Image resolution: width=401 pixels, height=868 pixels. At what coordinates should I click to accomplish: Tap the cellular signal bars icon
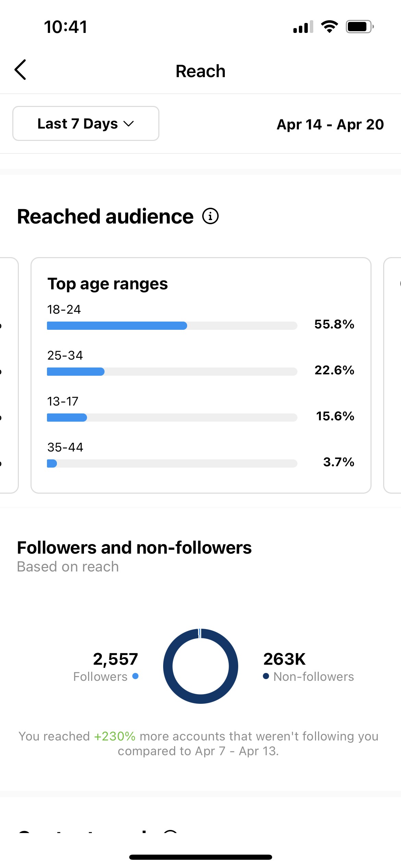tap(303, 27)
